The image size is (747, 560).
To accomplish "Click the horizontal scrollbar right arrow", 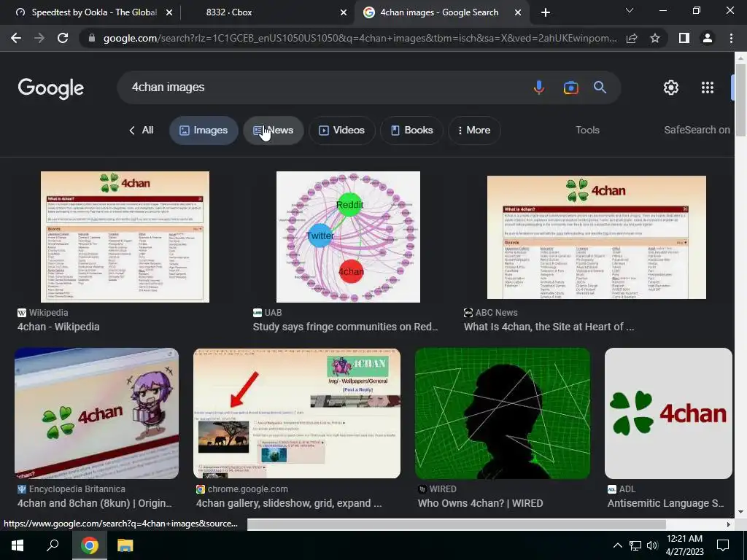I will tap(729, 524).
